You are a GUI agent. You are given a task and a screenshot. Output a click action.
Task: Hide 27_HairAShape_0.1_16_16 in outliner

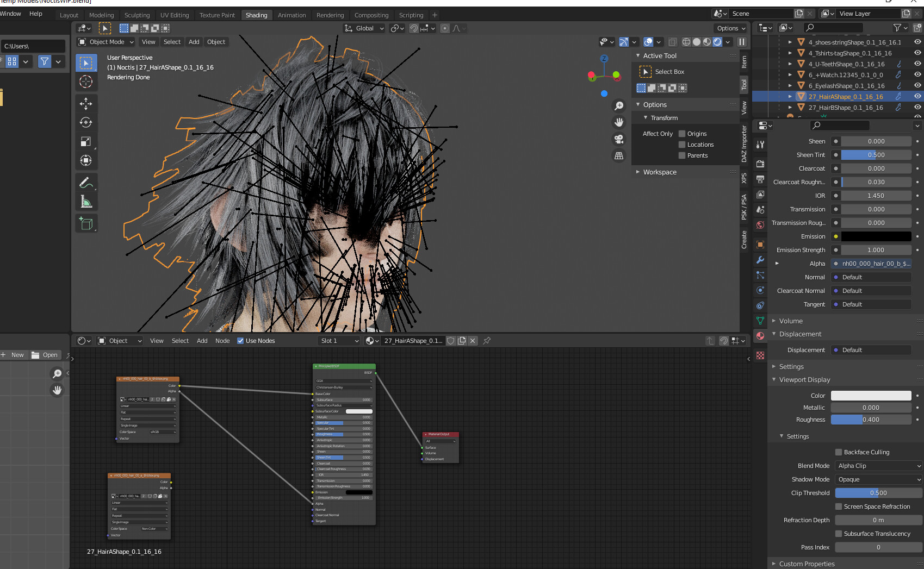[x=917, y=96]
